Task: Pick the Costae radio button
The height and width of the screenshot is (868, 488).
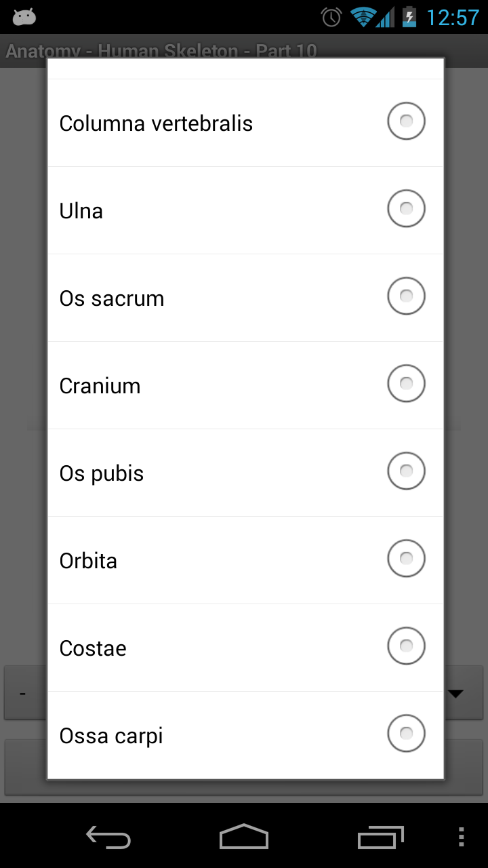Action: [x=406, y=646]
